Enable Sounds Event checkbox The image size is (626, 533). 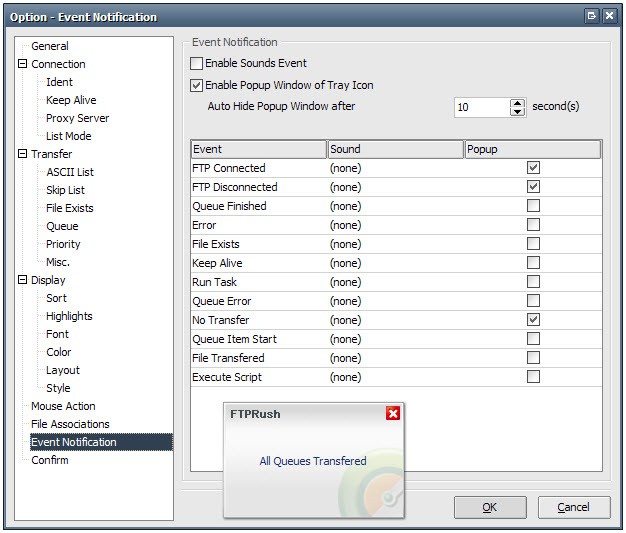[196, 63]
